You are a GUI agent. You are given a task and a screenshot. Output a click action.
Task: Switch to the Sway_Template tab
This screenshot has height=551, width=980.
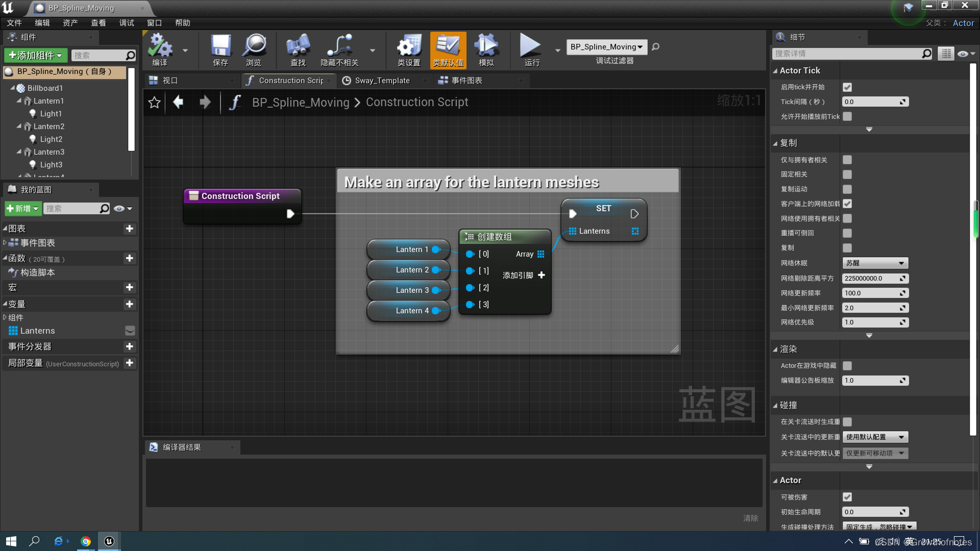pyautogui.click(x=382, y=81)
